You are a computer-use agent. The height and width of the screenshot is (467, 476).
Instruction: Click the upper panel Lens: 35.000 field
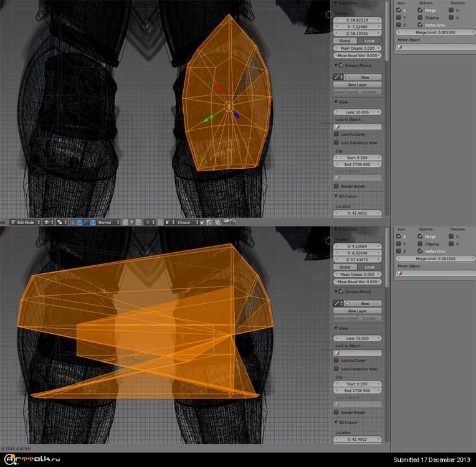[x=357, y=112]
